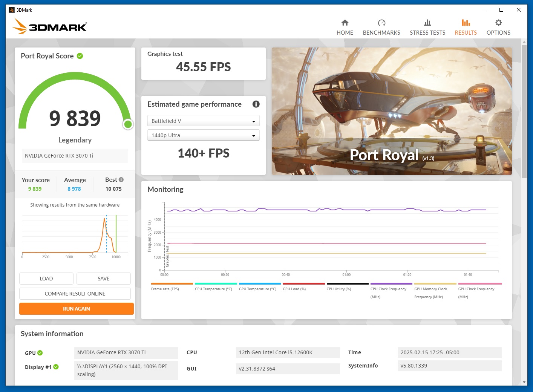Click the info icon in Estimated game performance
This screenshot has width=533, height=392.
(x=256, y=104)
